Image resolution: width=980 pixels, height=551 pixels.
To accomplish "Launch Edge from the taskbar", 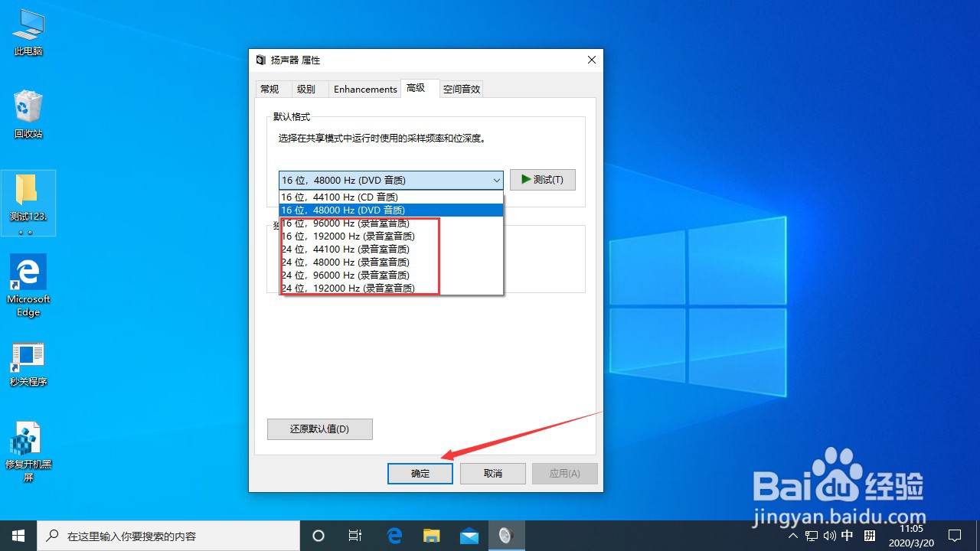I will click(394, 536).
